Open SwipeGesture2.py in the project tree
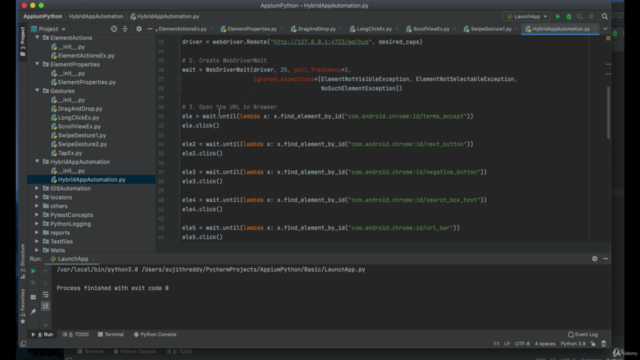 (x=82, y=144)
